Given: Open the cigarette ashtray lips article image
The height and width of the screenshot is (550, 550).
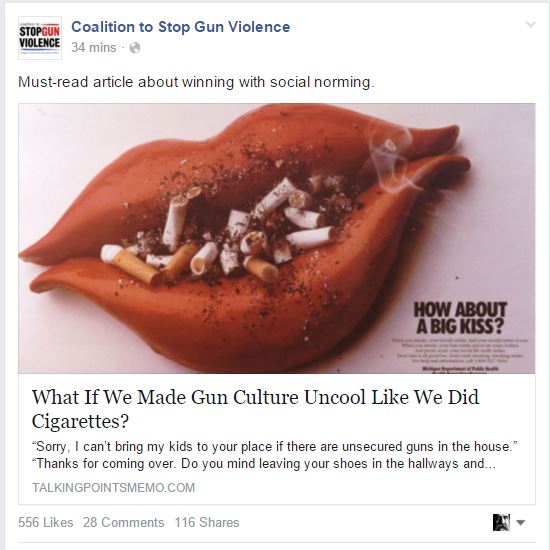Looking at the screenshot, I should [x=277, y=238].
